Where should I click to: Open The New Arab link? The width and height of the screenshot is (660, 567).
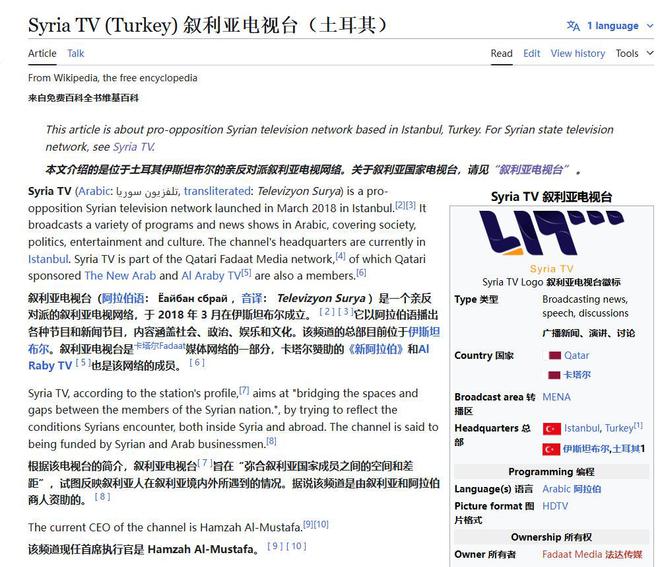[121, 275]
